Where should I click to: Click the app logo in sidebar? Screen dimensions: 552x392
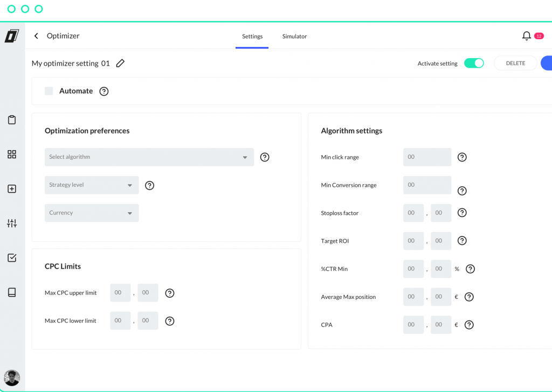click(x=12, y=36)
